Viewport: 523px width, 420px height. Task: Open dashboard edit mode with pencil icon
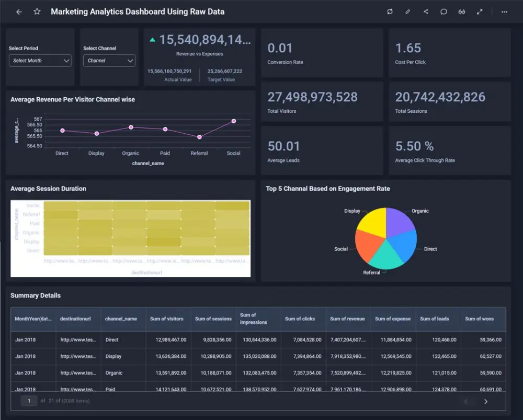[407, 11]
